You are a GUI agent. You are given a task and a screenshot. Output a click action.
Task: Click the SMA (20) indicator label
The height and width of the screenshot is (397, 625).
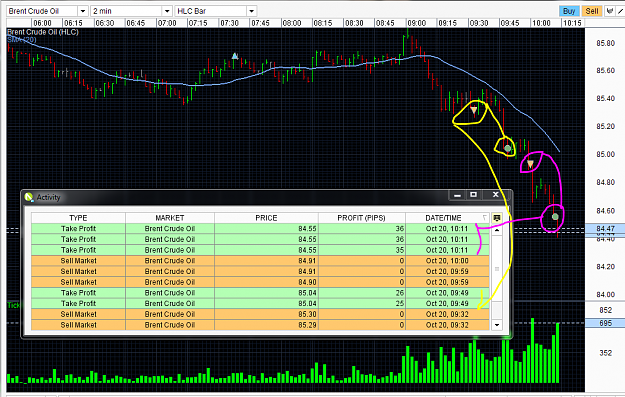pos(22,39)
